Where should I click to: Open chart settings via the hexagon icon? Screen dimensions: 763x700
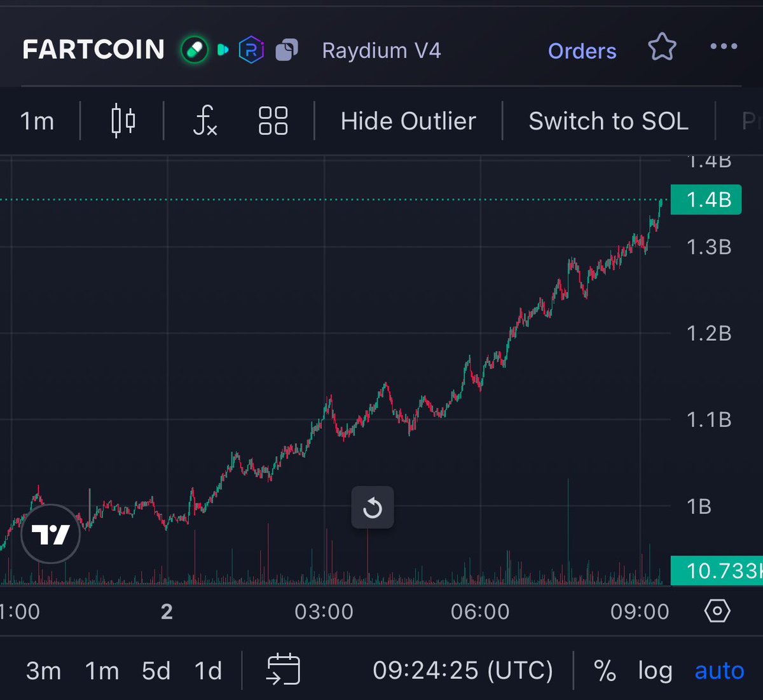(x=717, y=611)
